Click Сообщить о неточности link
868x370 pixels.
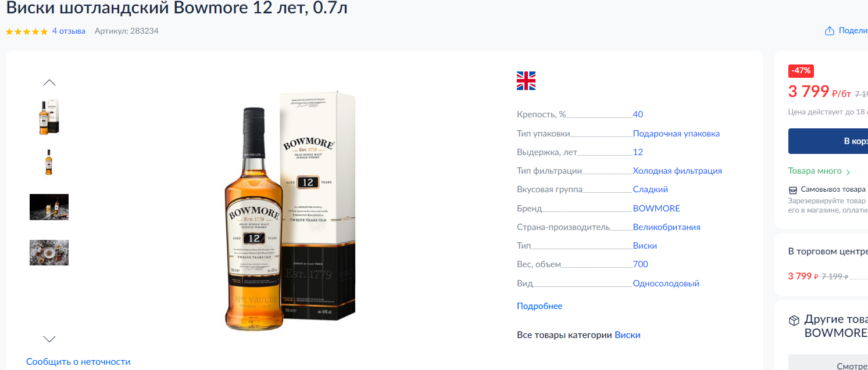click(78, 361)
